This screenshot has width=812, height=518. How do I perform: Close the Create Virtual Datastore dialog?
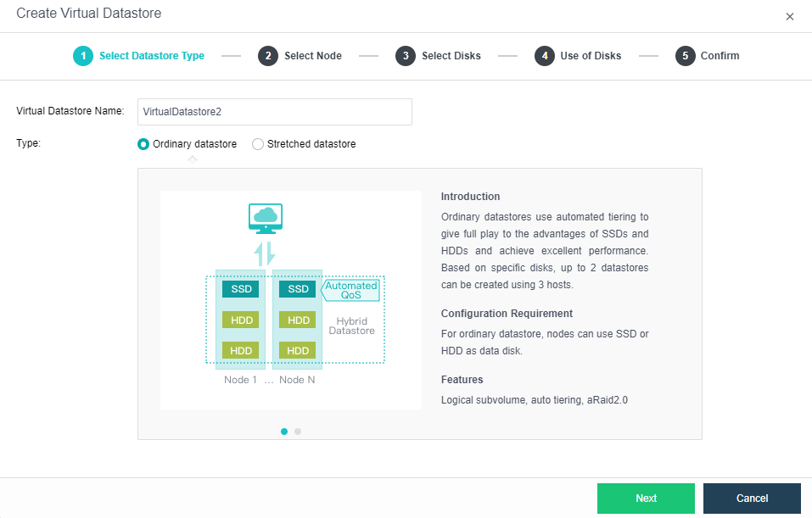790,16
